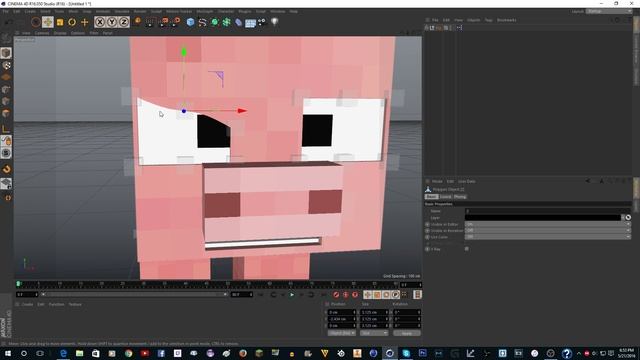Image resolution: width=640 pixels, height=360 pixels.
Task: Switch to Polygons mode
Action: [6, 113]
